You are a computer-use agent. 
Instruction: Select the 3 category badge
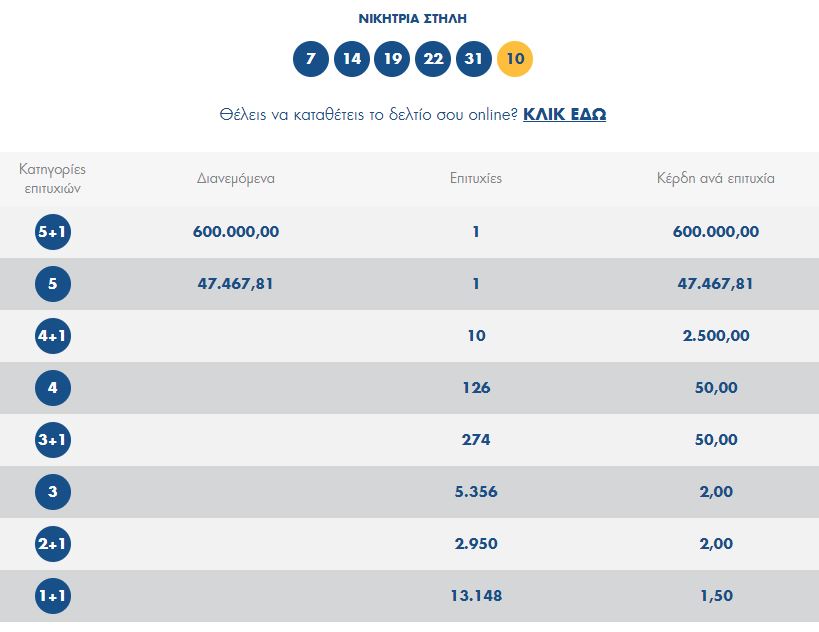point(53,491)
